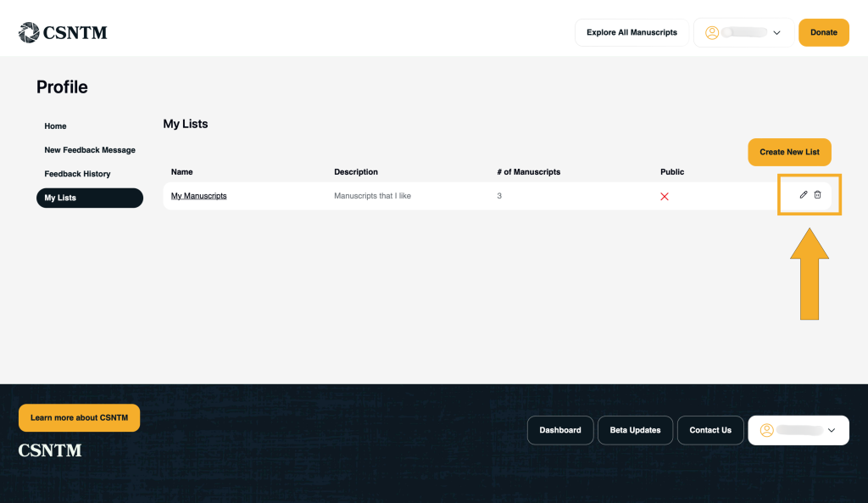Screen dimensions: 868x503
Task: Open the My Manuscripts list link
Action: pyautogui.click(x=198, y=196)
